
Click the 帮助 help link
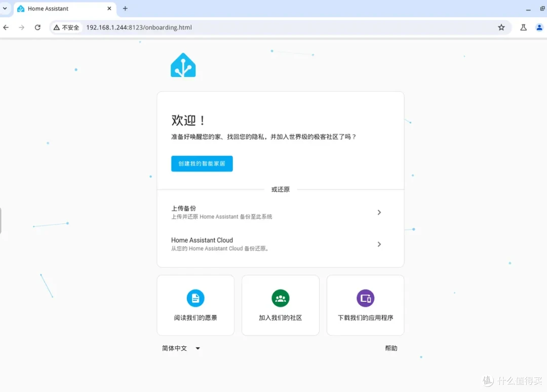tap(391, 348)
